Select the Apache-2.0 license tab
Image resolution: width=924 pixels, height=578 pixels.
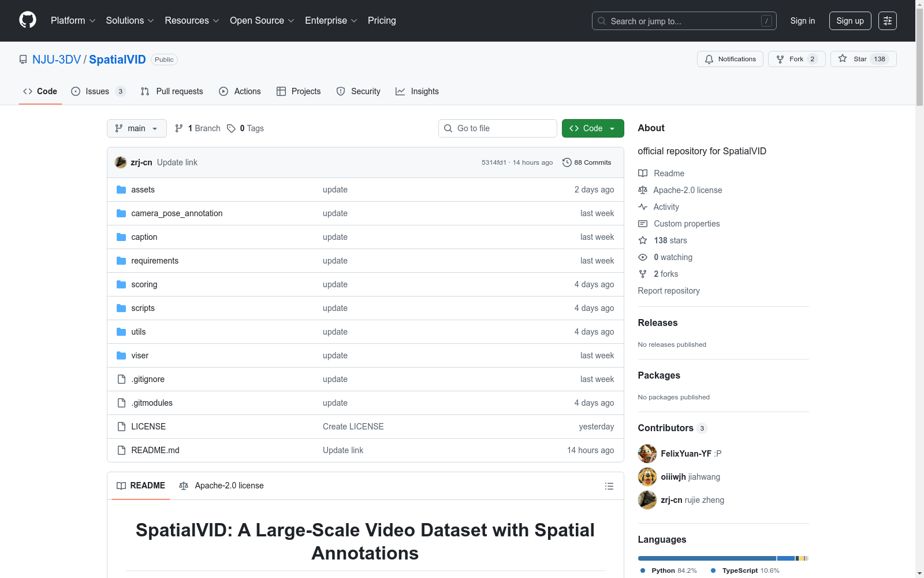coord(222,486)
